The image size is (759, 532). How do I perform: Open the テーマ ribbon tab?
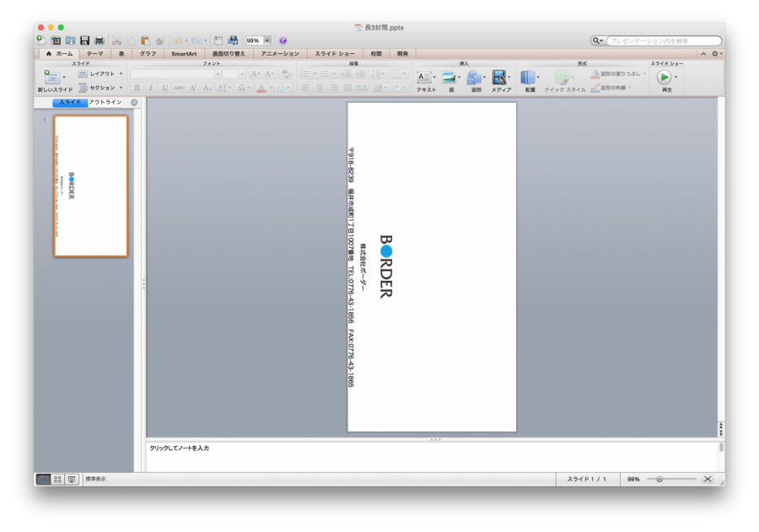click(94, 54)
